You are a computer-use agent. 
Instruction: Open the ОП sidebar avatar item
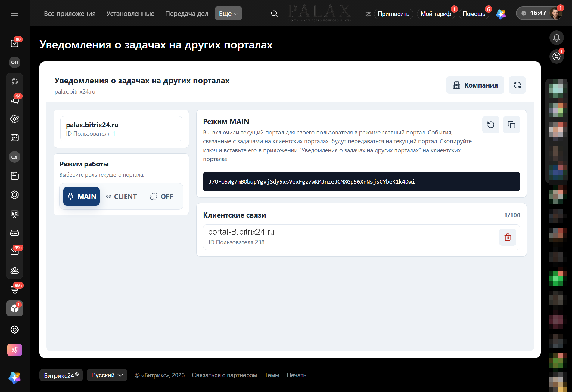pyautogui.click(x=14, y=62)
